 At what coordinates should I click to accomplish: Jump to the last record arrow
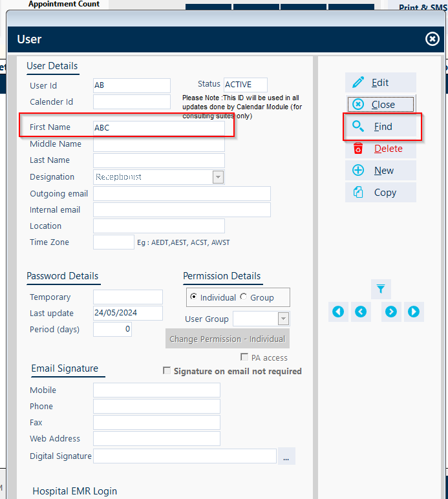pyautogui.click(x=414, y=312)
